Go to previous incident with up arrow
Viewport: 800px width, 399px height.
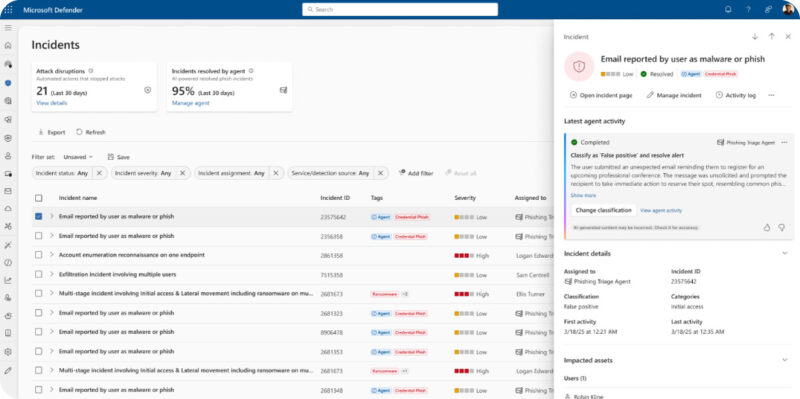[771, 37]
